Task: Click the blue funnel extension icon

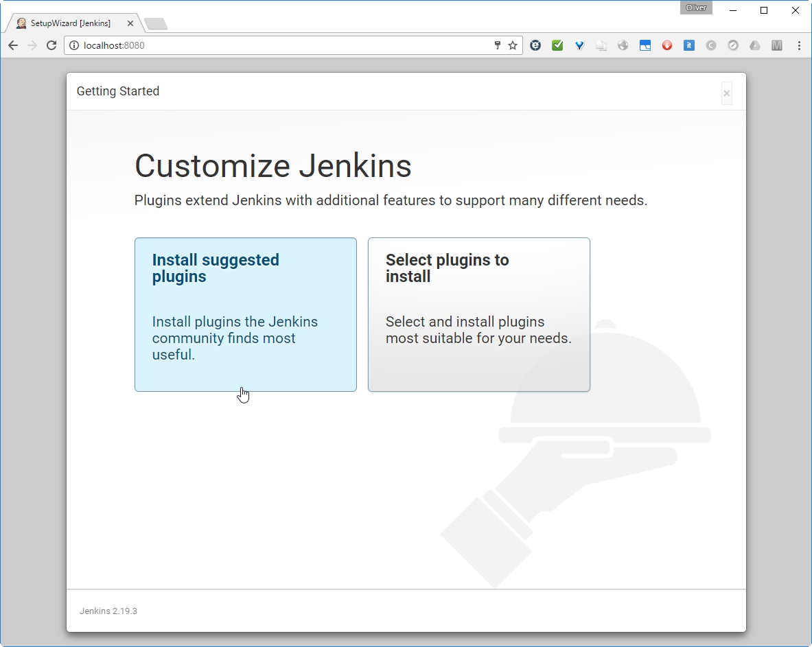Action: pos(579,46)
